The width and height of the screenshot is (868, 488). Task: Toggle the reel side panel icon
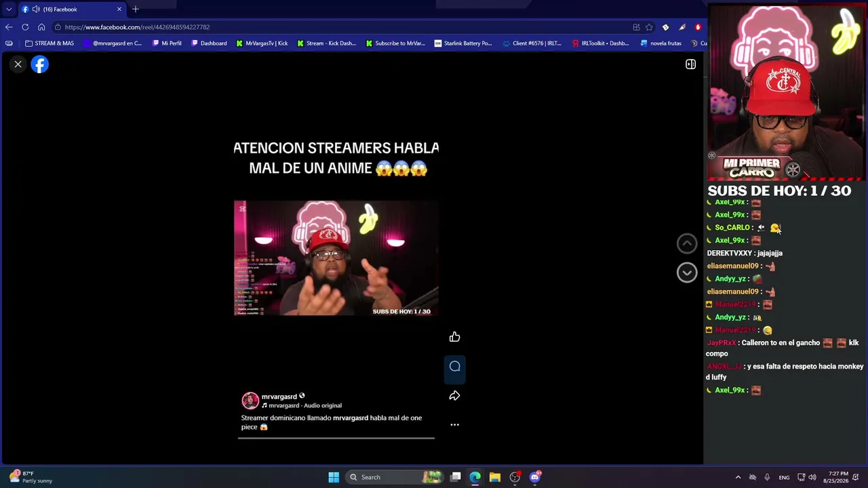[690, 64]
